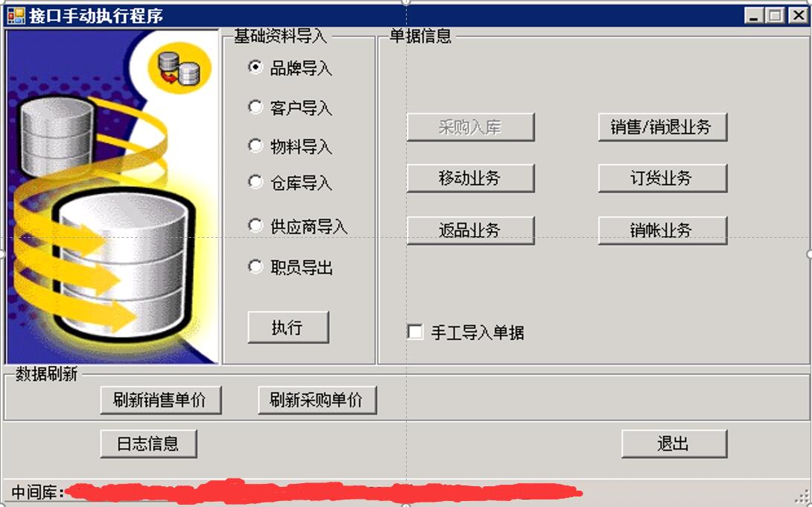Viewport: 812px width, 507px height.
Task: Select the 品牌导入 radio button
Action: (x=255, y=67)
